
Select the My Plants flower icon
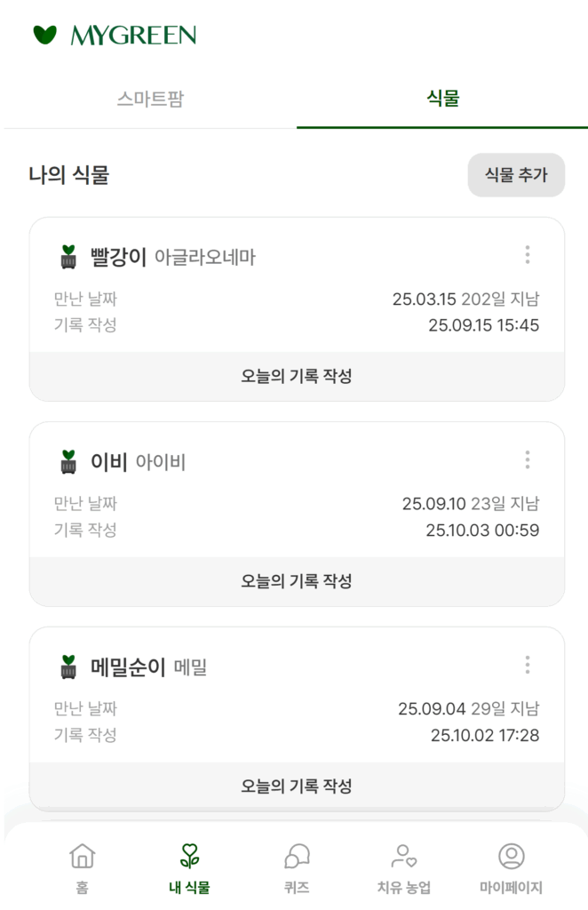click(189, 856)
